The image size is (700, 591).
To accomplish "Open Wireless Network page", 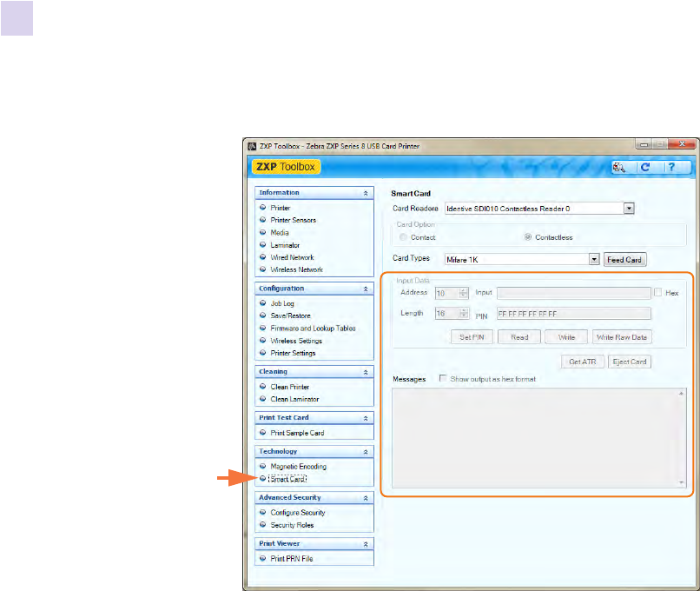I will click(296, 269).
